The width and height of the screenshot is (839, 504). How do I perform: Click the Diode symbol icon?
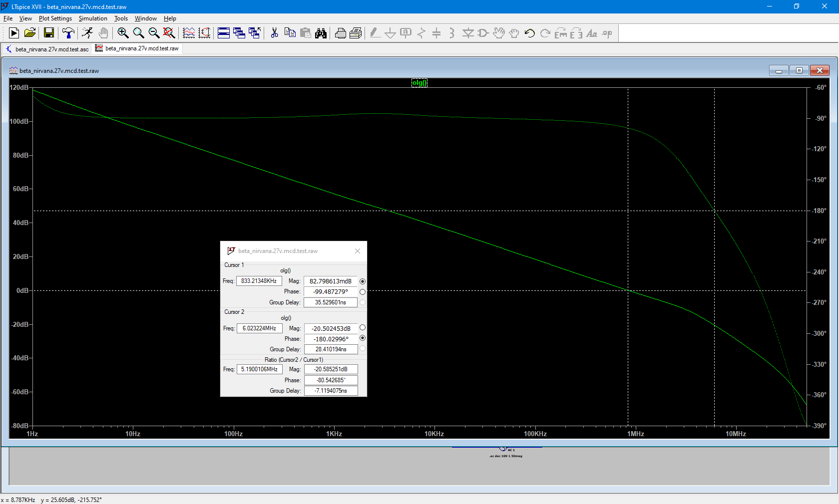(x=467, y=33)
